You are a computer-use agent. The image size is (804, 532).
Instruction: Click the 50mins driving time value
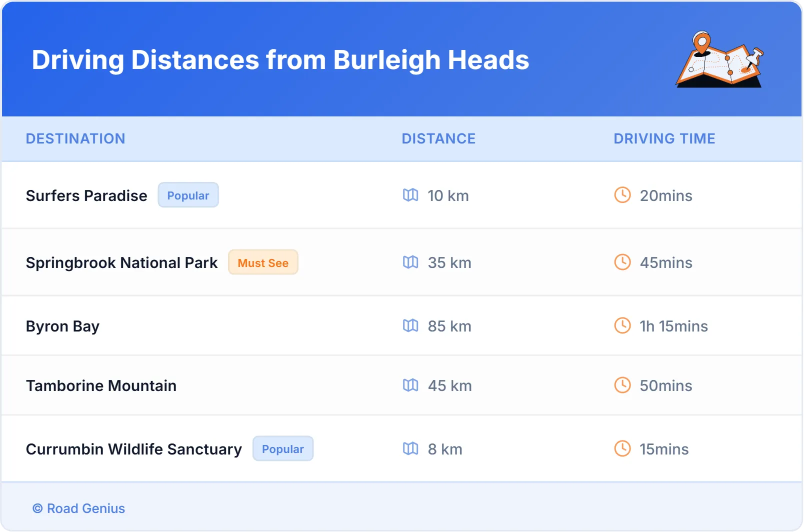[x=666, y=385]
